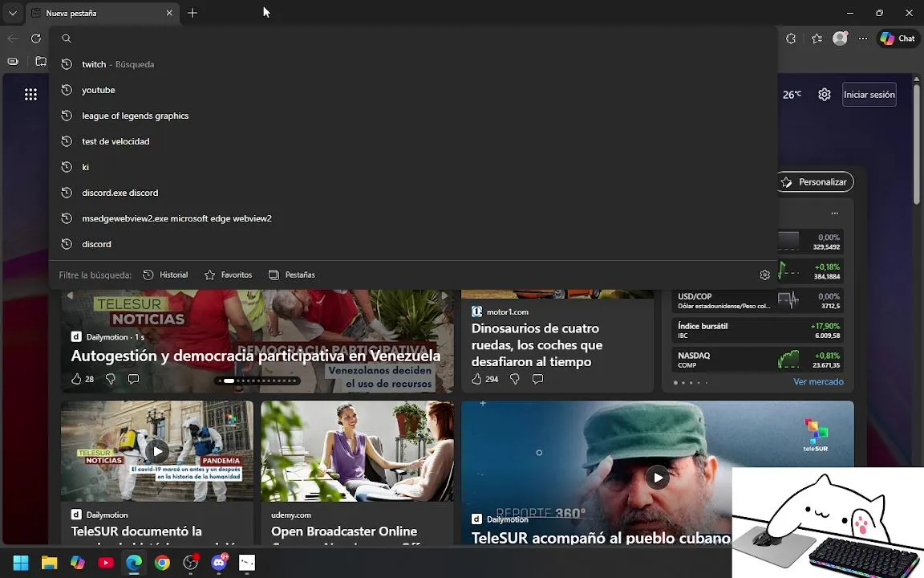Open the Dinosaurios de cuatro ruedas headline
Image resolution: width=924 pixels, height=578 pixels.
pyautogui.click(x=537, y=345)
